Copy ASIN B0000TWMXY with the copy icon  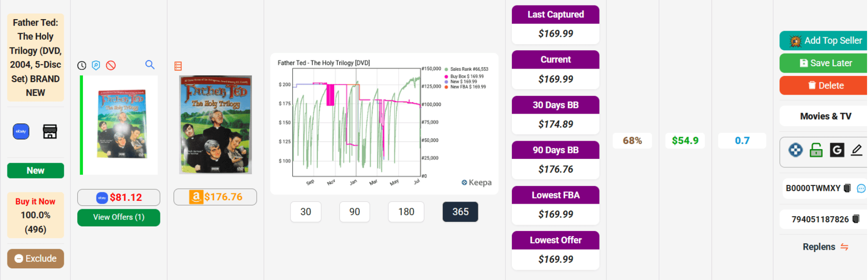(847, 188)
